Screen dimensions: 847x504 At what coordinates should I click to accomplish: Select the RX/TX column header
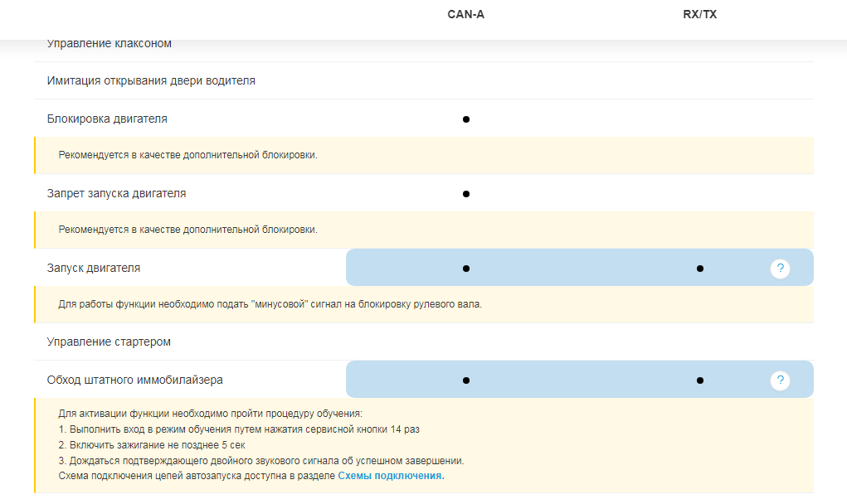(x=699, y=14)
